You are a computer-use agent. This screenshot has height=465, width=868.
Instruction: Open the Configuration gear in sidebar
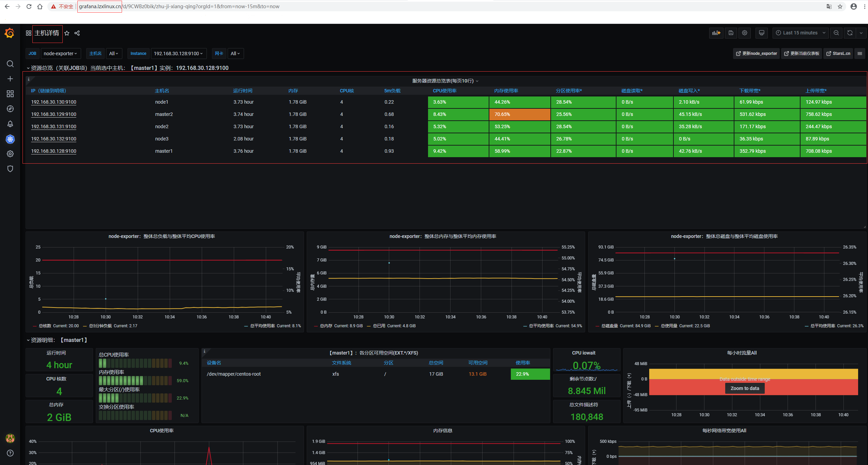click(x=10, y=154)
